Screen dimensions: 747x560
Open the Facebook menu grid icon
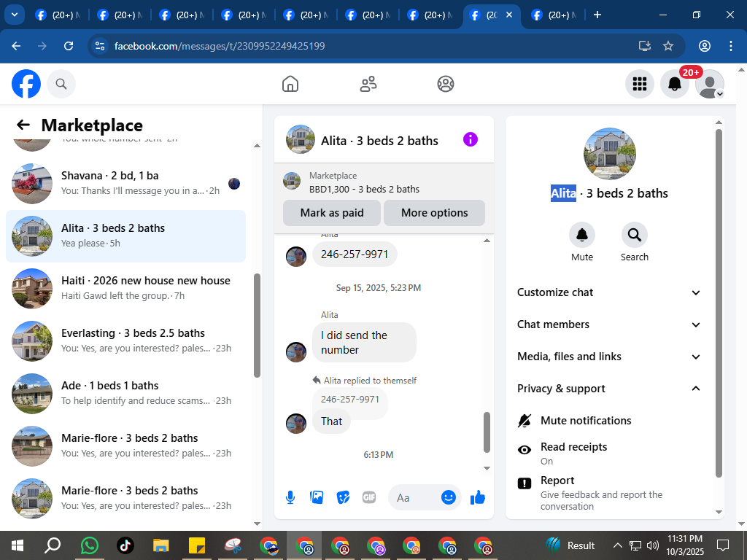click(639, 84)
